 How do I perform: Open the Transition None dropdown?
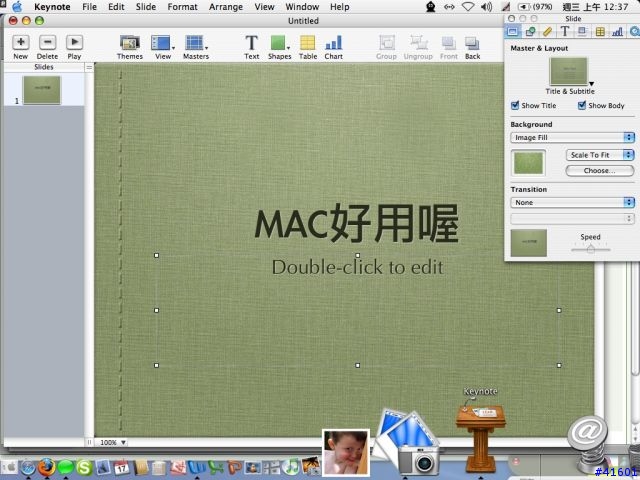(572, 202)
